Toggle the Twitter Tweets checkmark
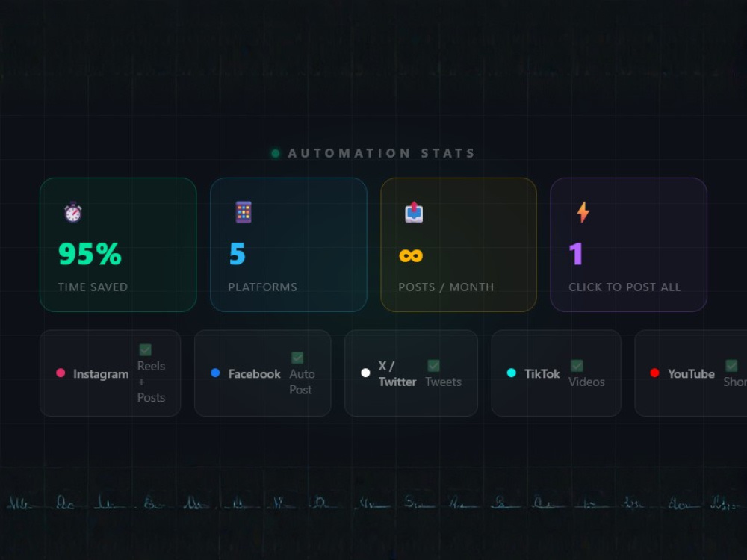The image size is (747, 560). click(433, 366)
